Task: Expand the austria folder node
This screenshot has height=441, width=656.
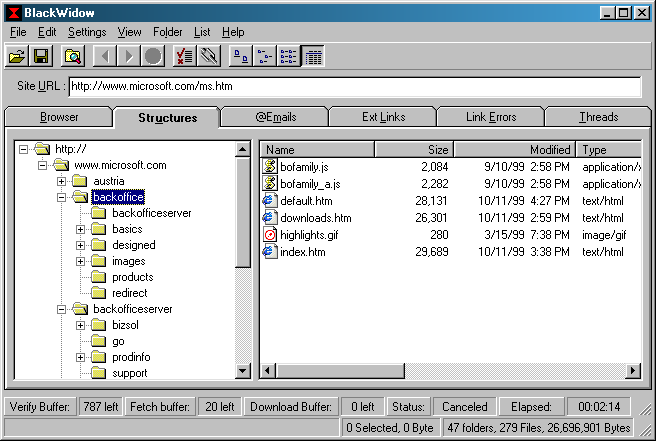Action: coord(62,181)
